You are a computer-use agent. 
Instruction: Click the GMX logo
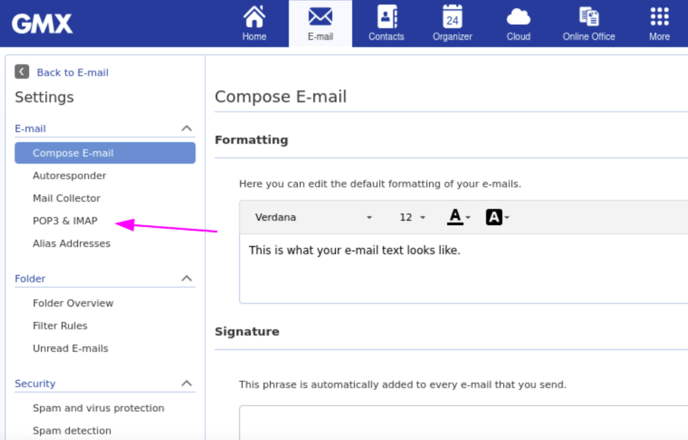tap(42, 24)
